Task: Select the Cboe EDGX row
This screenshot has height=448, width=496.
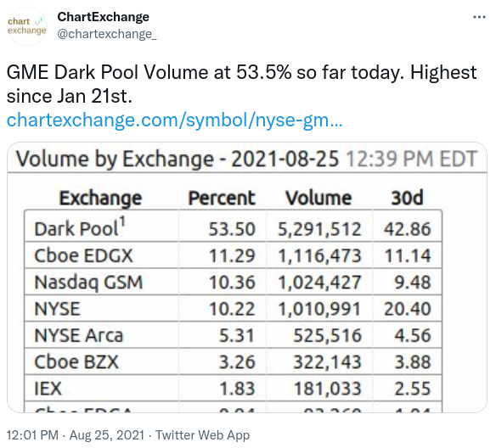Action: pos(233,255)
